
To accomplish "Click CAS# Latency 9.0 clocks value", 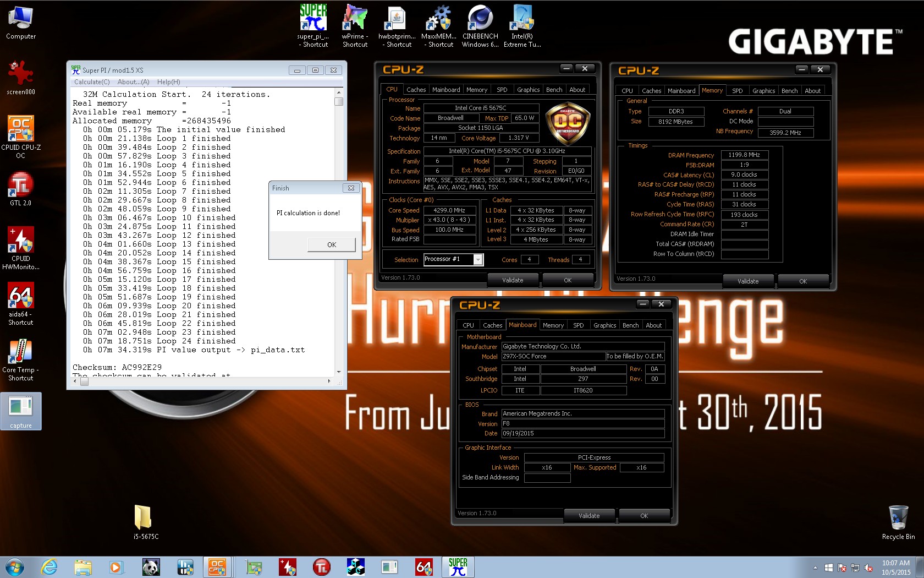I will point(744,175).
